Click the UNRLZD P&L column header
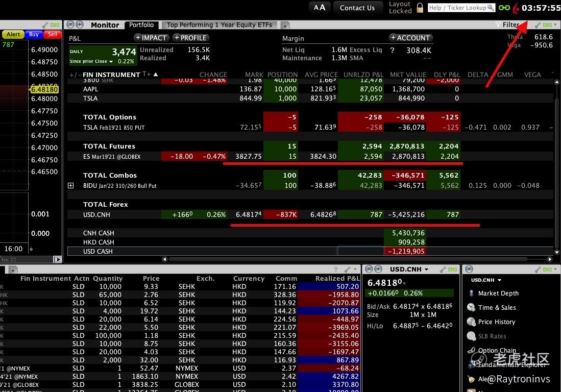561x392 pixels. 363,75
